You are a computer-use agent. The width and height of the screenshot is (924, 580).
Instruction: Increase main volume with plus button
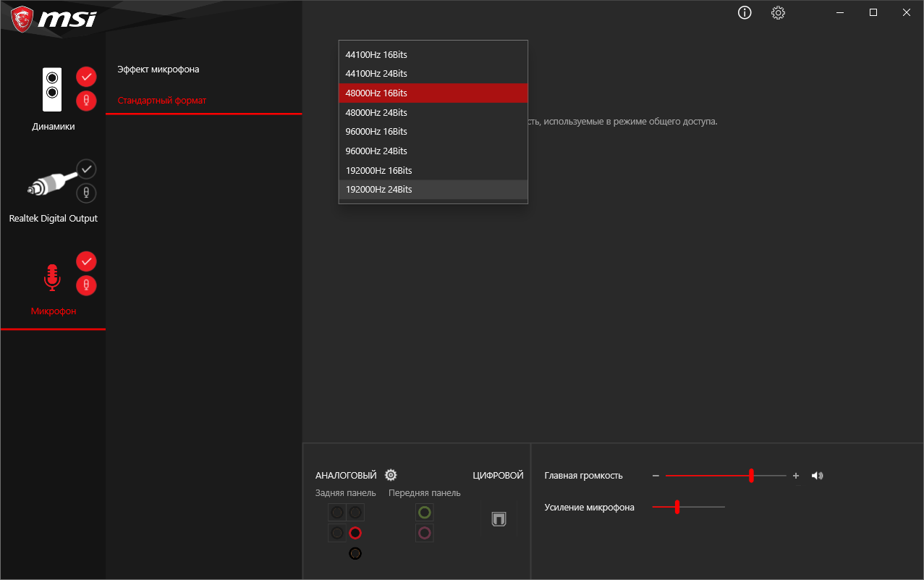click(x=796, y=476)
